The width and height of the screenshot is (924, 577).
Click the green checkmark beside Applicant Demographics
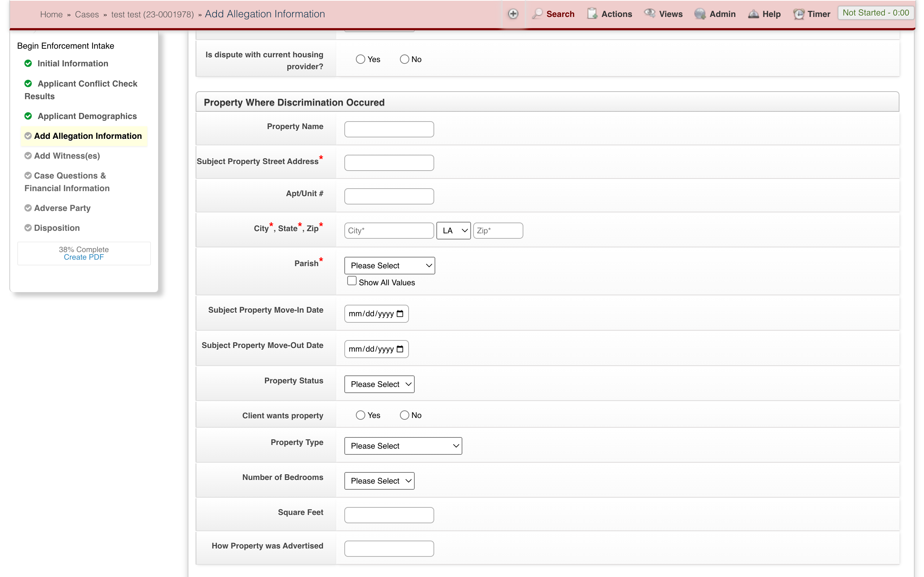[x=28, y=116]
